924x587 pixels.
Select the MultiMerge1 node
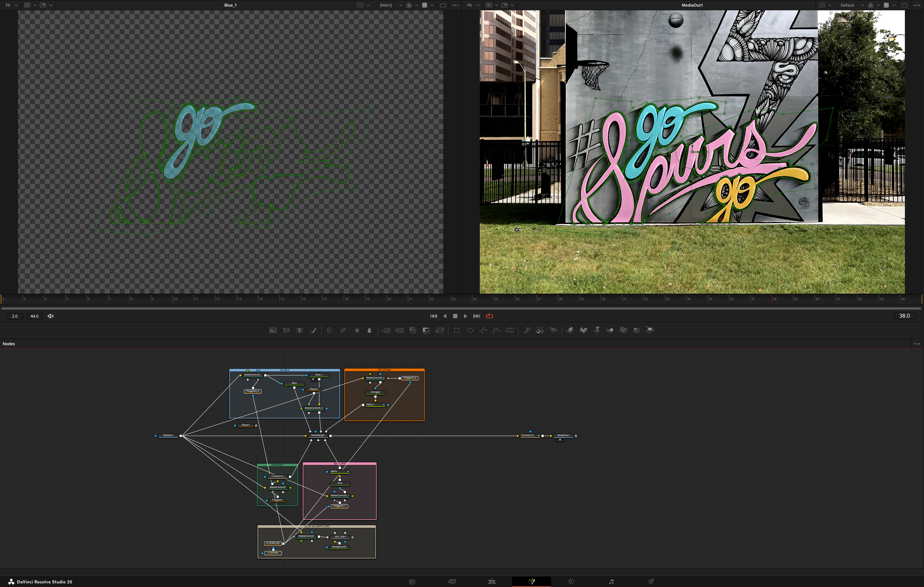tap(318, 435)
